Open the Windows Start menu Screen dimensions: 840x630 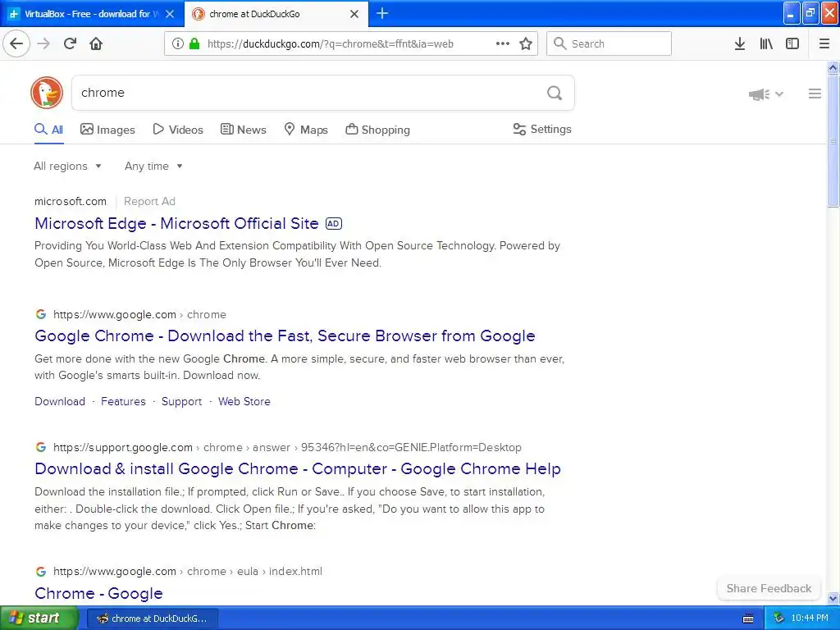click(x=38, y=618)
